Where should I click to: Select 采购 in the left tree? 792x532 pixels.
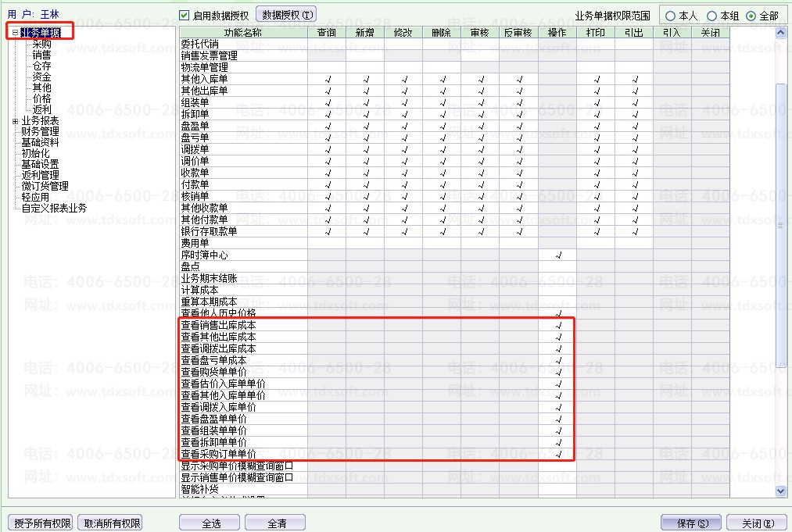[x=41, y=45]
